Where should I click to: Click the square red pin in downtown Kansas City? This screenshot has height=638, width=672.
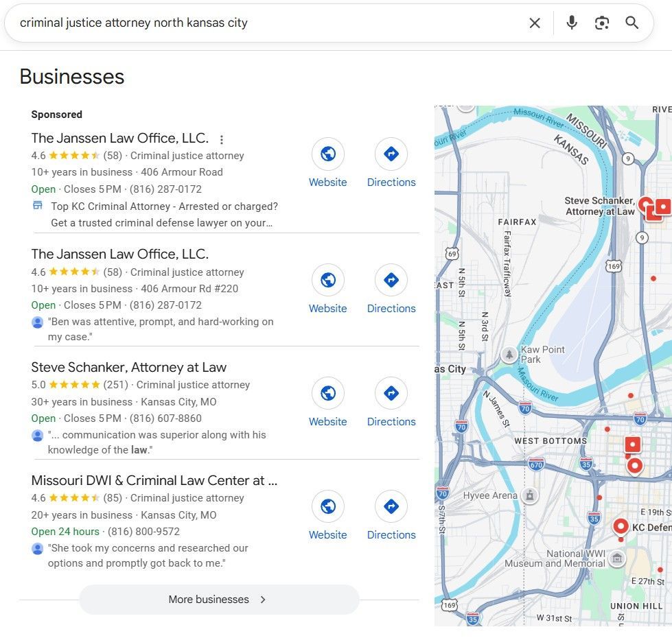coord(633,445)
